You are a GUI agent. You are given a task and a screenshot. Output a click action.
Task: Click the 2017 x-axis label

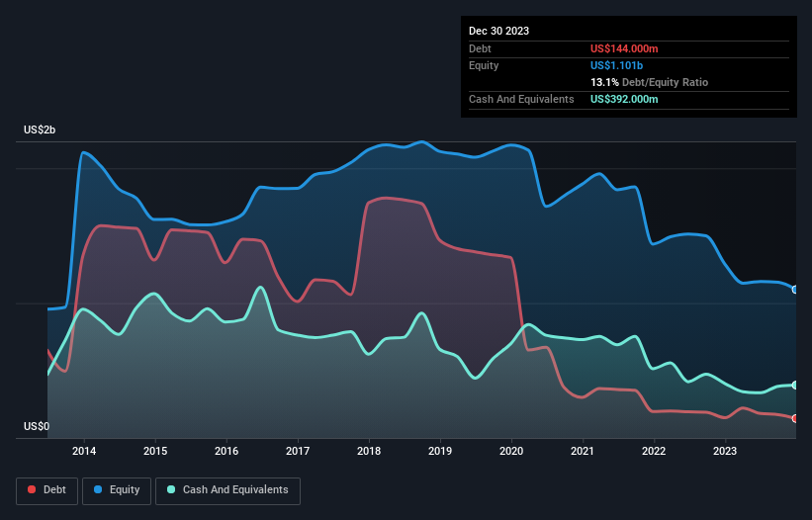coord(298,451)
